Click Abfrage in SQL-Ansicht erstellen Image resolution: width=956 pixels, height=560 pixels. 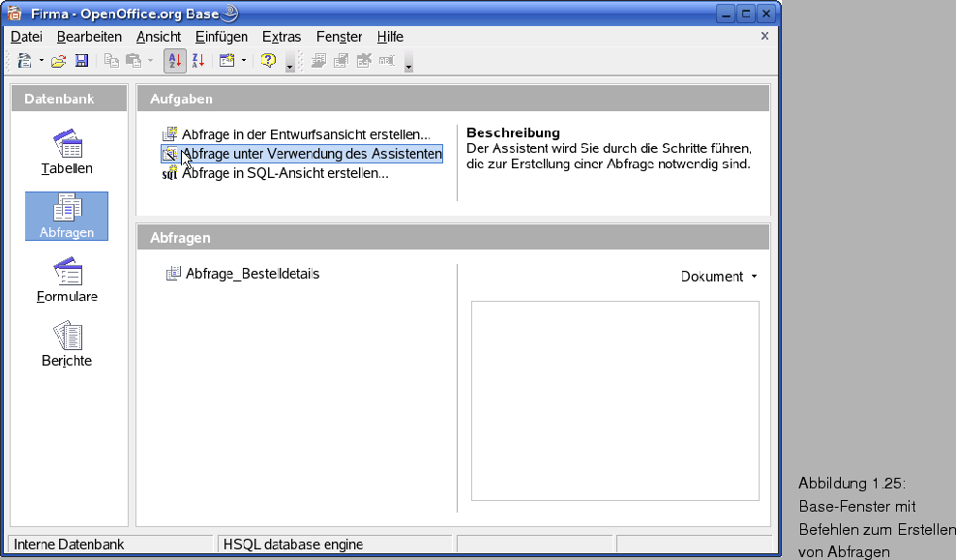284,173
